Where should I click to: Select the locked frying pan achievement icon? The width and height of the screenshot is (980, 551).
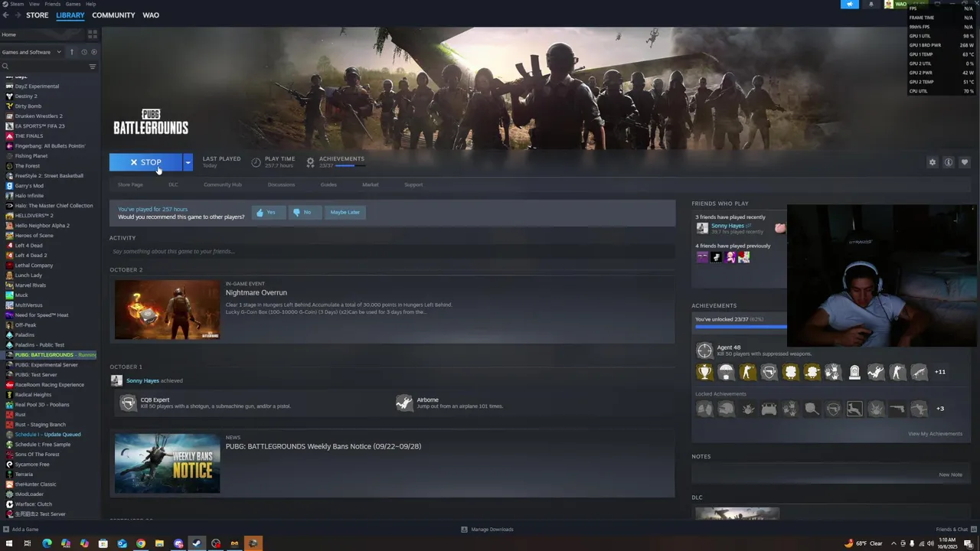[812, 409]
